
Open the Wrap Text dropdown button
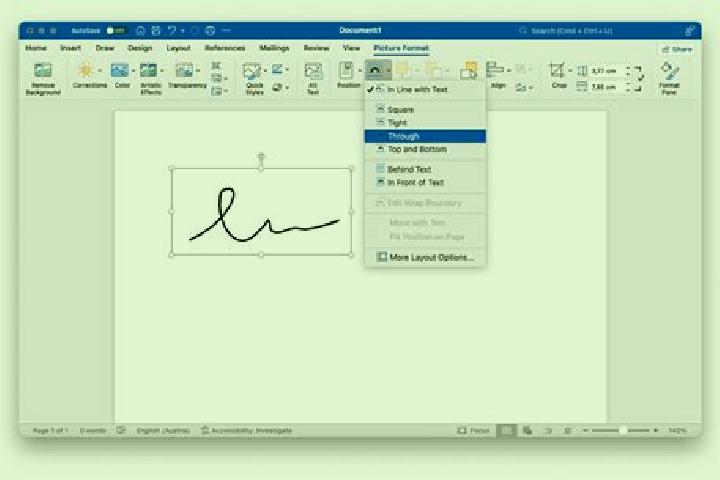click(378, 70)
